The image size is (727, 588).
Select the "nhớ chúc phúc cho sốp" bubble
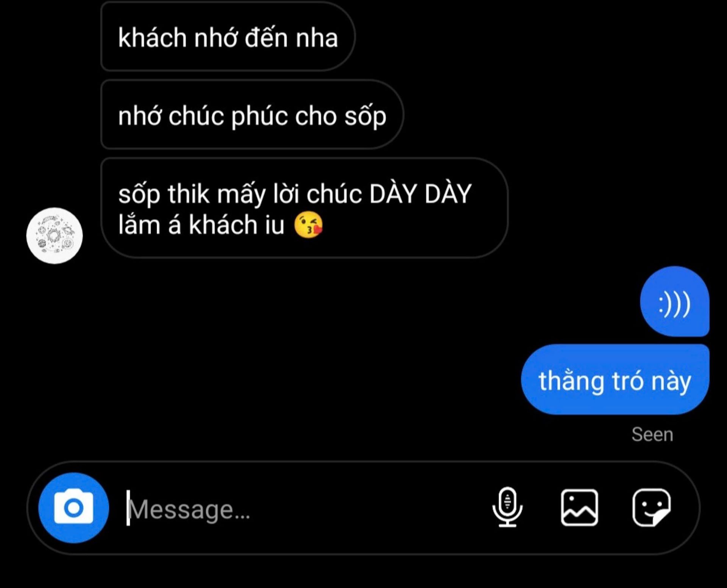click(x=252, y=115)
